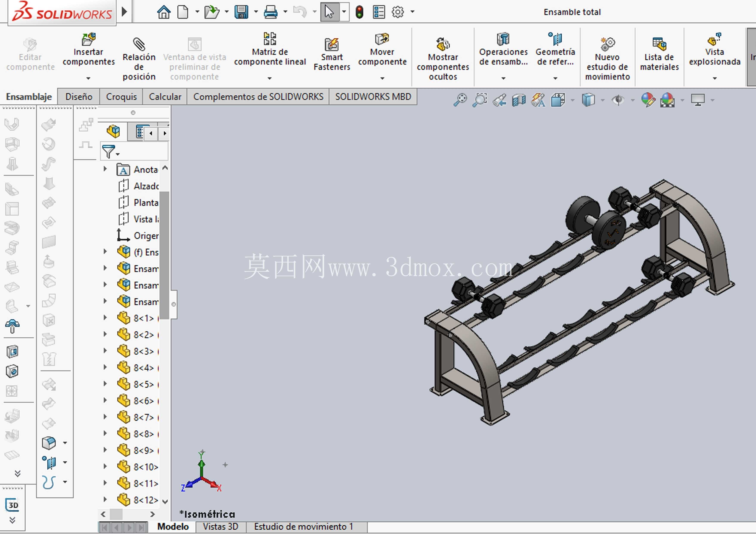Screen dimensions: 756x534
Task: Launch Smart Fasteners
Action: coord(332,54)
